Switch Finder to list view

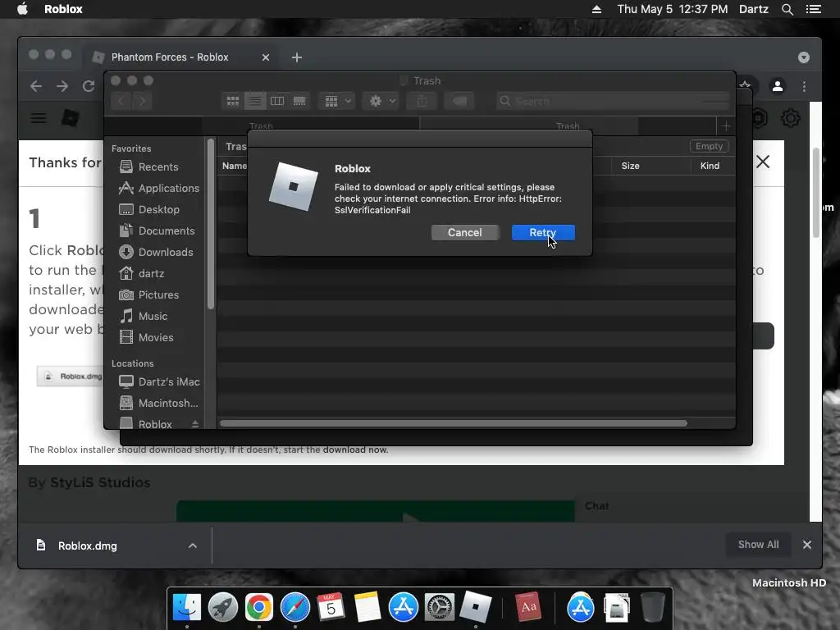click(x=255, y=101)
